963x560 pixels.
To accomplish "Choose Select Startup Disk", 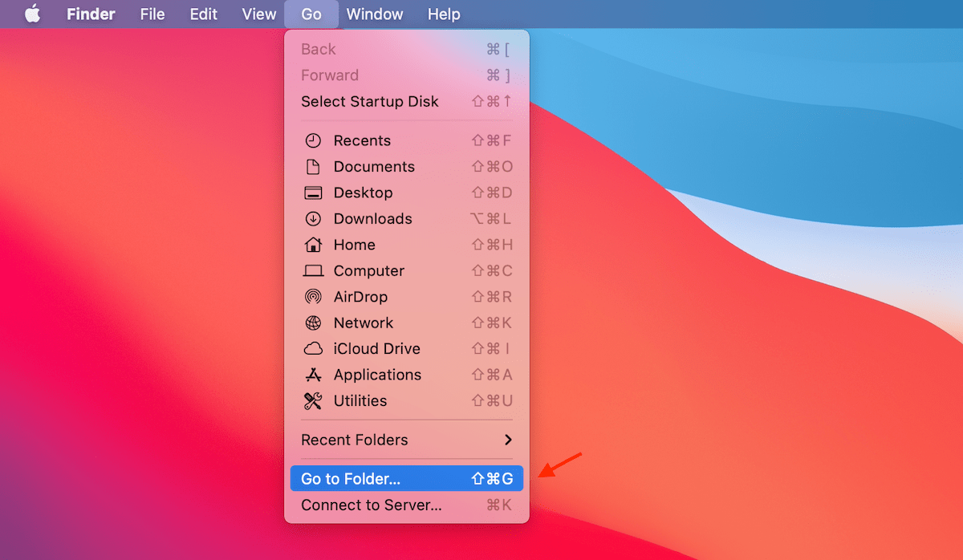I will (x=406, y=102).
